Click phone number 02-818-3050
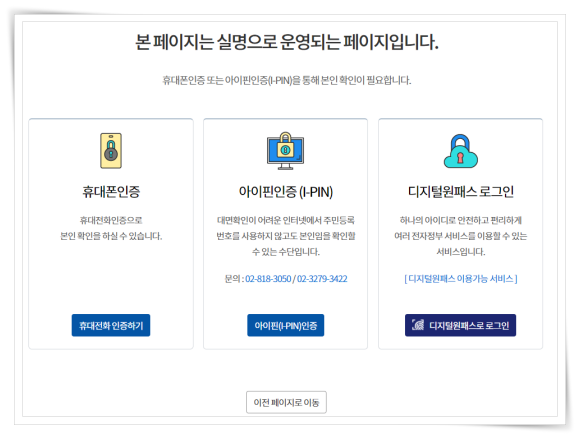Viewport: 580px width, 439px height. click(x=268, y=279)
